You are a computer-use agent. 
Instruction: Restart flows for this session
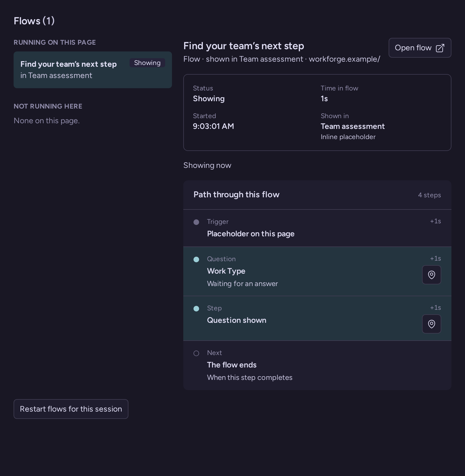[71, 409]
